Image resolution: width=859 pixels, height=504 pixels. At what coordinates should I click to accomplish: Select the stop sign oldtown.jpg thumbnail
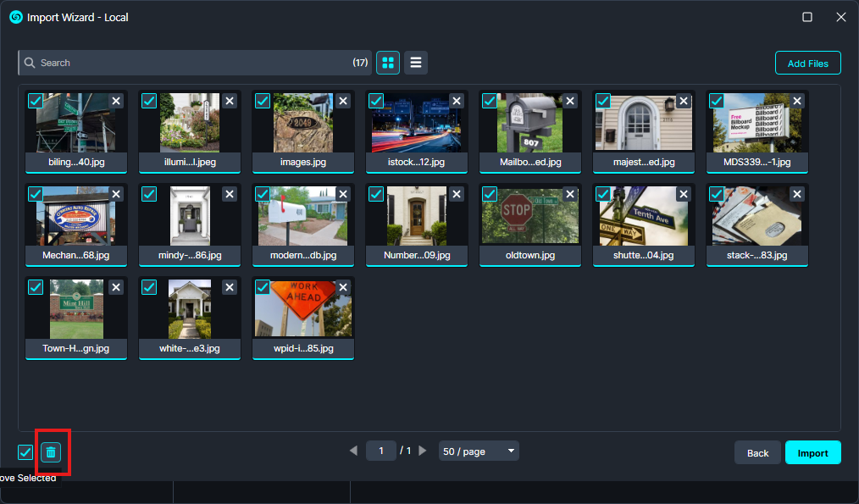(529, 215)
